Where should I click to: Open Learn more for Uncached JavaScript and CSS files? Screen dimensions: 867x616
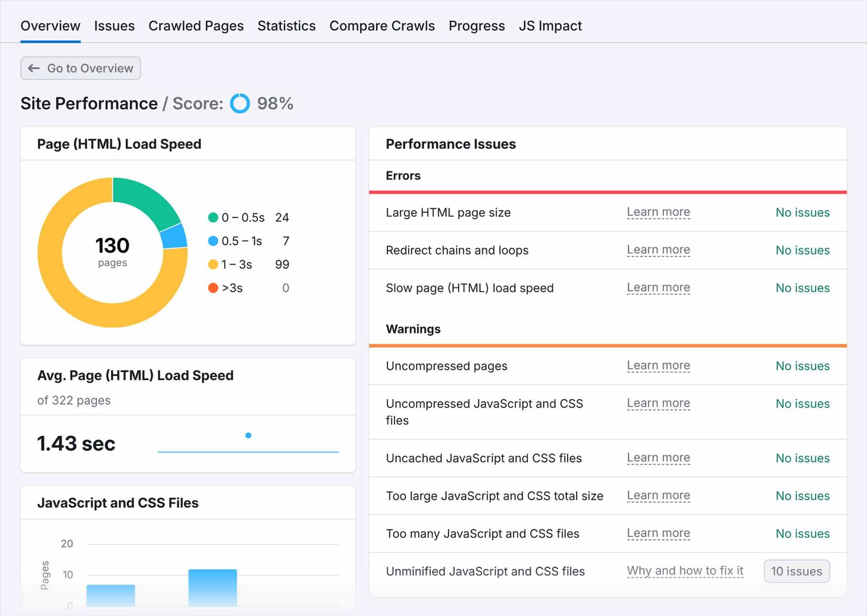[x=658, y=458]
